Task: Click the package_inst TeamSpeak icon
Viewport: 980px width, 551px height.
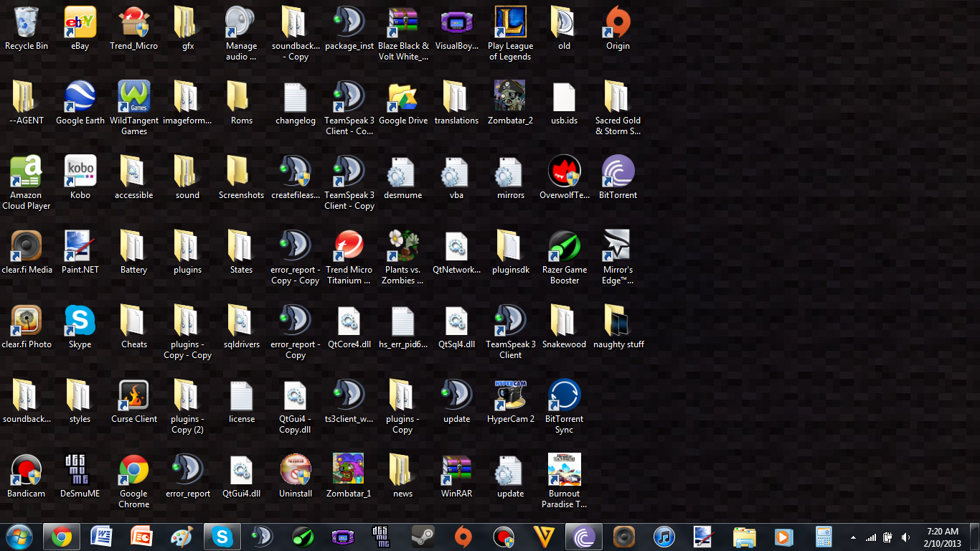Action: click(x=349, y=29)
